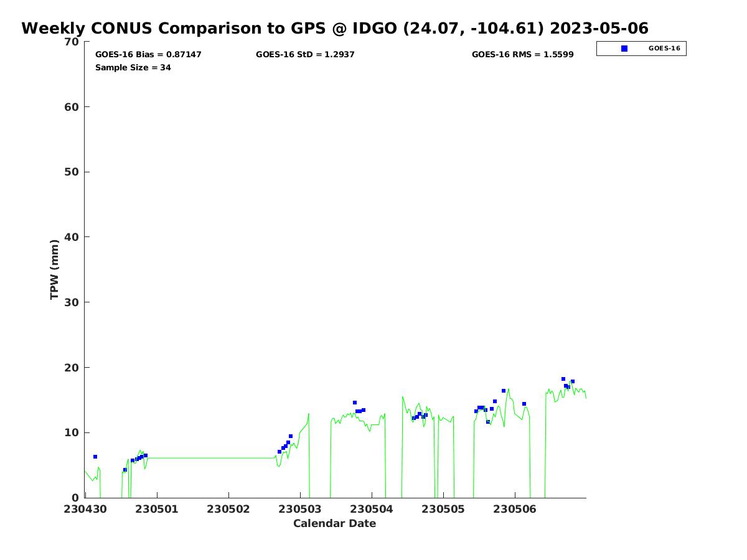
Task: Click the Calendar Date x-axis label
Action: pyautogui.click(x=334, y=524)
